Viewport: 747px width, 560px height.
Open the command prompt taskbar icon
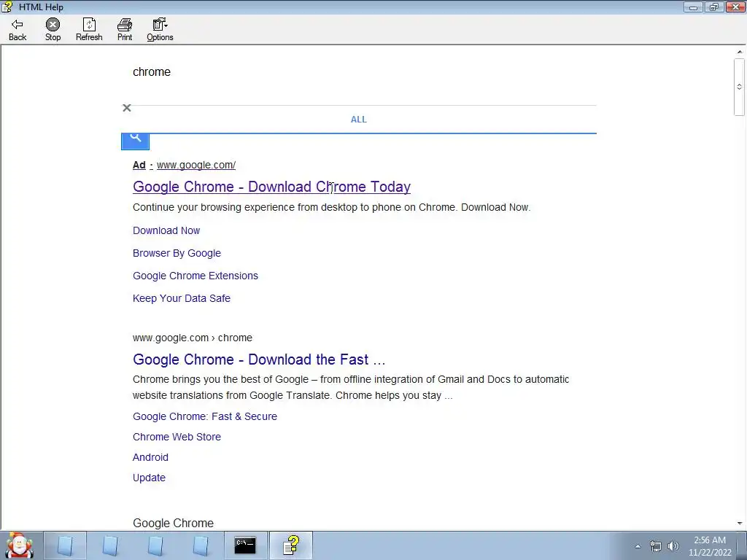click(x=245, y=545)
